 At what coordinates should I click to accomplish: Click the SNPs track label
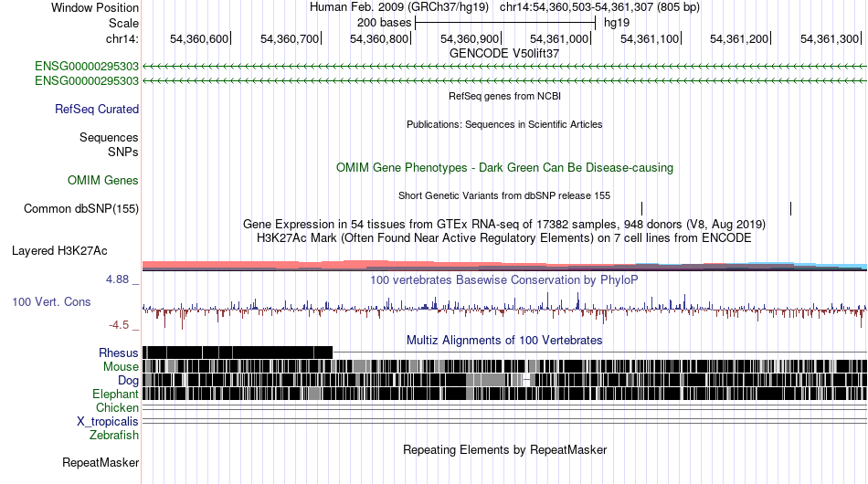123,152
